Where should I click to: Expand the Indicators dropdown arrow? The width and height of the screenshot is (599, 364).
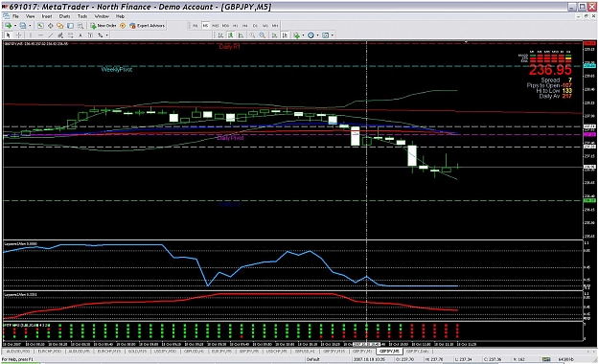click(303, 35)
